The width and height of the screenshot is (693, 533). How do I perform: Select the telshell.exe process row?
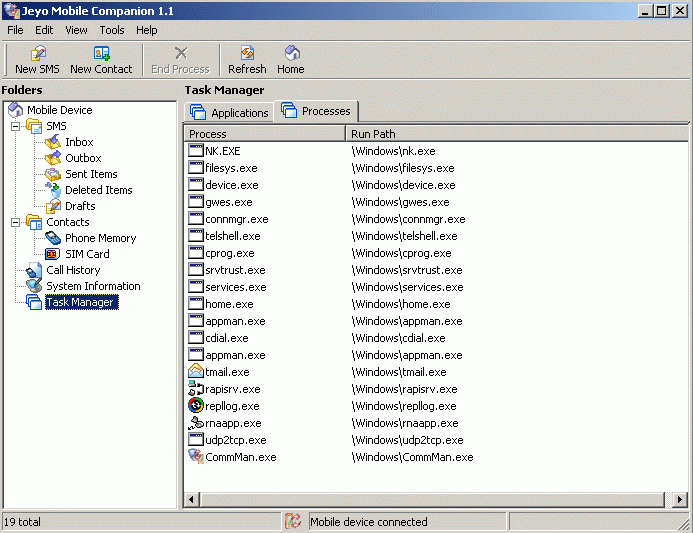[435, 236]
